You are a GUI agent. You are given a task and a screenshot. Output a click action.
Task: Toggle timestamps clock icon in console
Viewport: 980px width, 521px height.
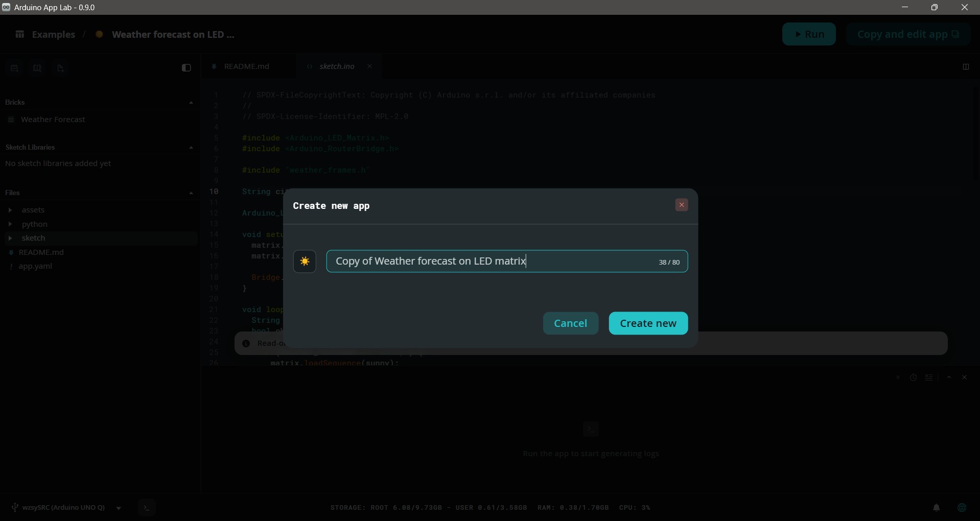point(914,377)
